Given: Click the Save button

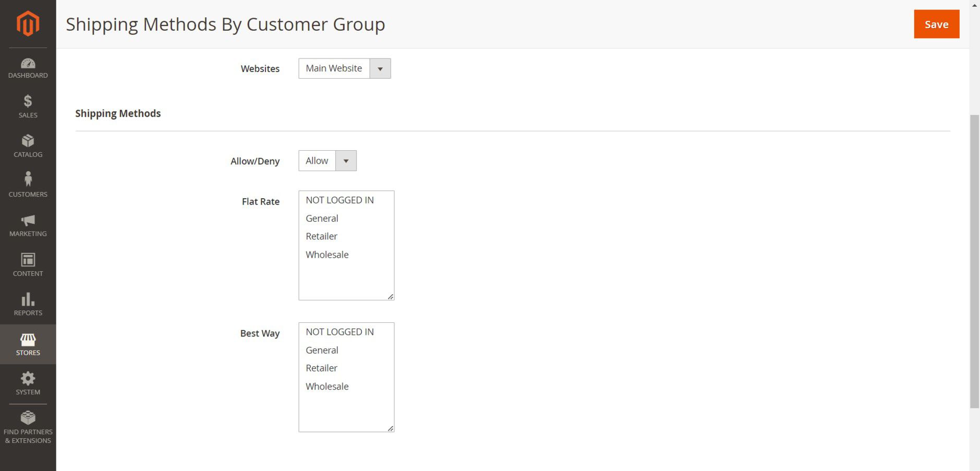Looking at the screenshot, I should tap(936, 24).
